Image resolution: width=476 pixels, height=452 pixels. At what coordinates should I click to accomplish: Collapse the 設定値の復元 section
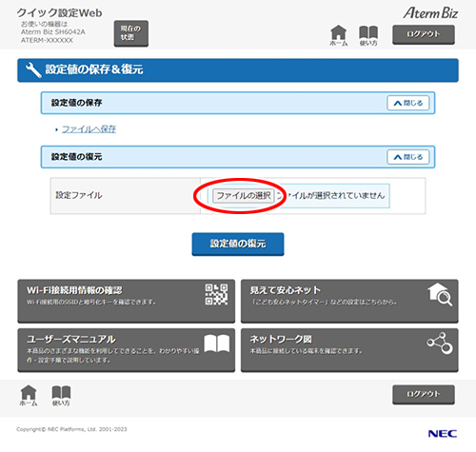click(x=408, y=157)
